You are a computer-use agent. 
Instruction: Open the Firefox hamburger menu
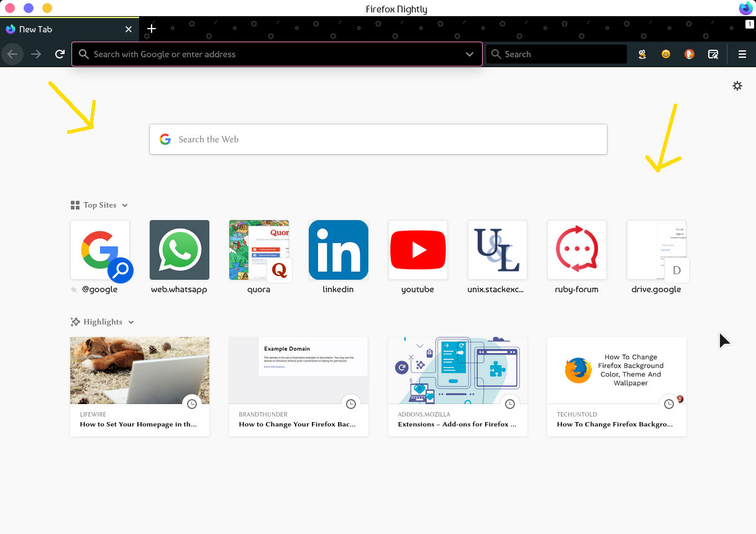click(x=742, y=54)
